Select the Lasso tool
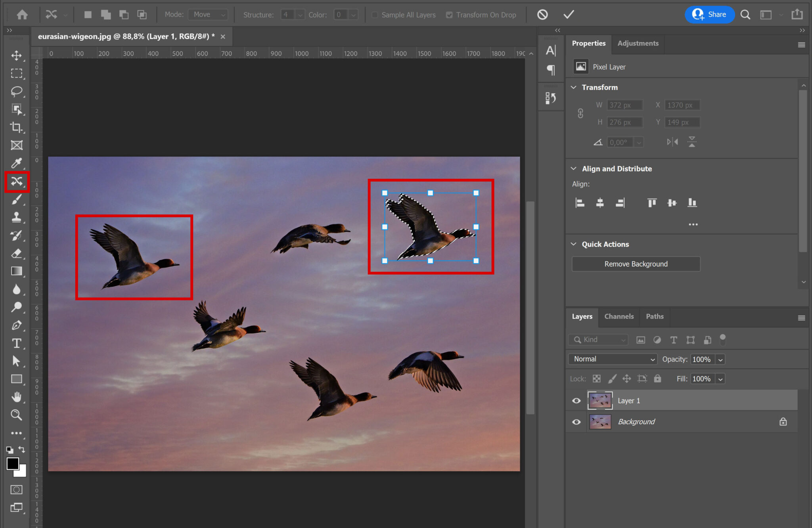This screenshot has height=528, width=812. tap(17, 92)
